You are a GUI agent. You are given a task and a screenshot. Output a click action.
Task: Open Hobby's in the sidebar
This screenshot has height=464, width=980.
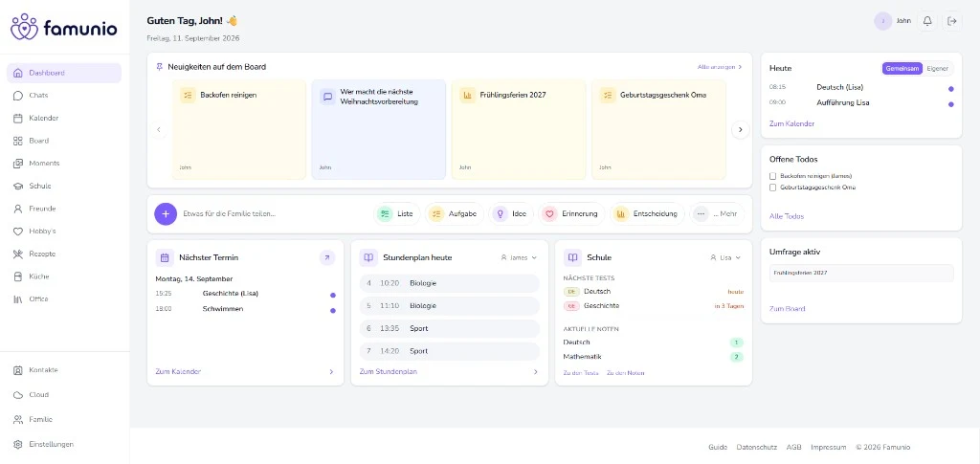coord(64,232)
